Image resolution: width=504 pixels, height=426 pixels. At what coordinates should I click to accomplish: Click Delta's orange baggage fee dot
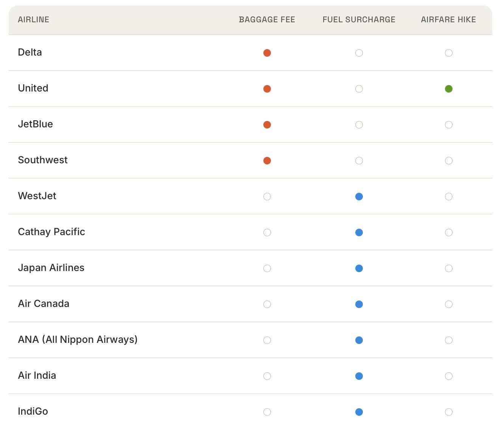(x=267, y=53)
